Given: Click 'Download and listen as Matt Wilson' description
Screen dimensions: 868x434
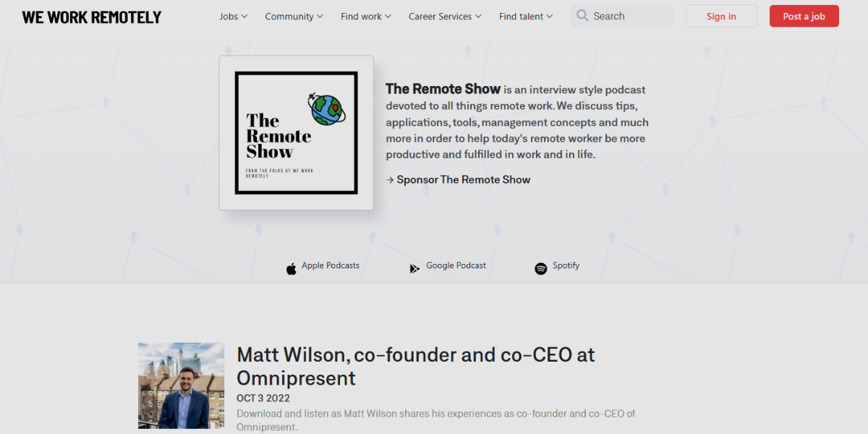Looking at the screenshot, I should 436,420.
